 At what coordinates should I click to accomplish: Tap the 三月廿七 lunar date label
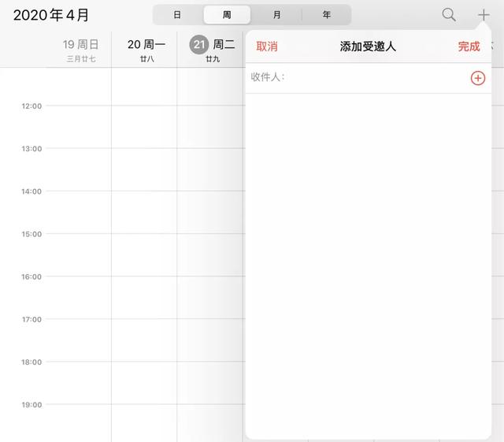coord(81,59)
